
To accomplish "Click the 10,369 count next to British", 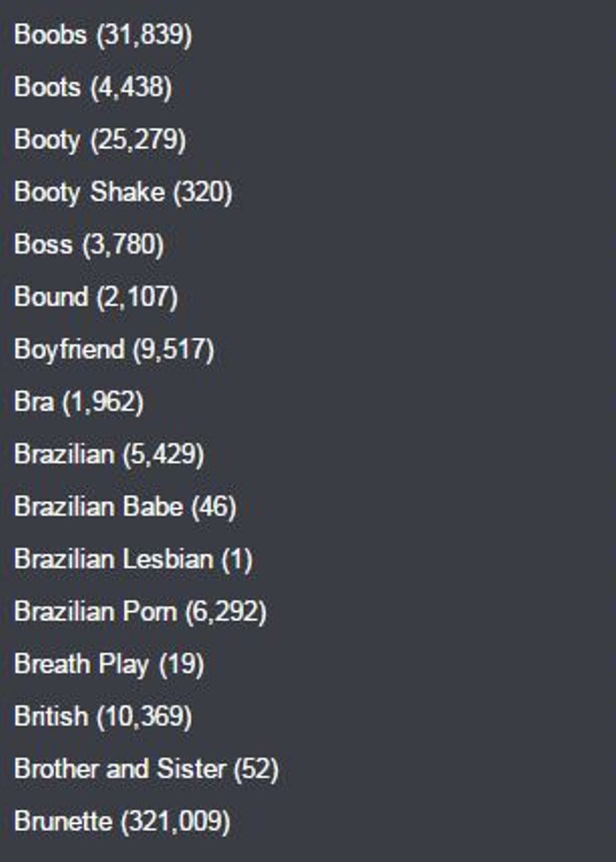I will coord(144,717).
